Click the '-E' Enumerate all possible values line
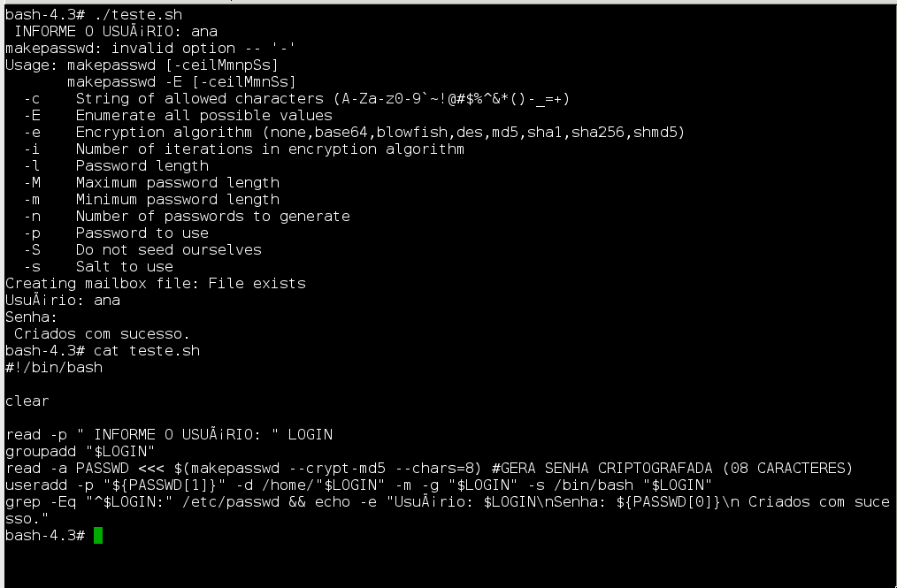 [x=178, y=115]
